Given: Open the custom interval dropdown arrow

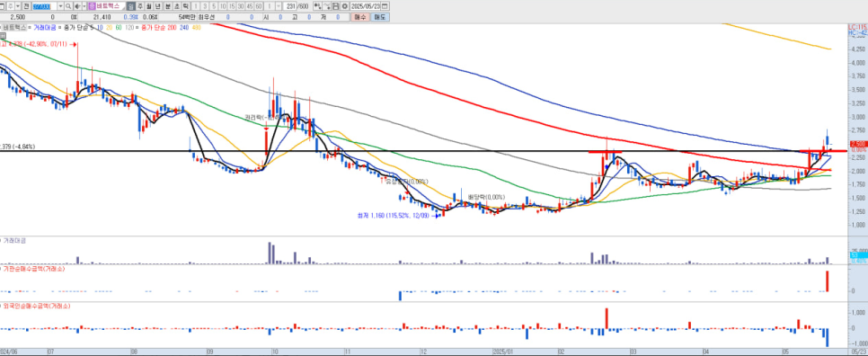Looking at the screenshot, I should pos(279,6).
